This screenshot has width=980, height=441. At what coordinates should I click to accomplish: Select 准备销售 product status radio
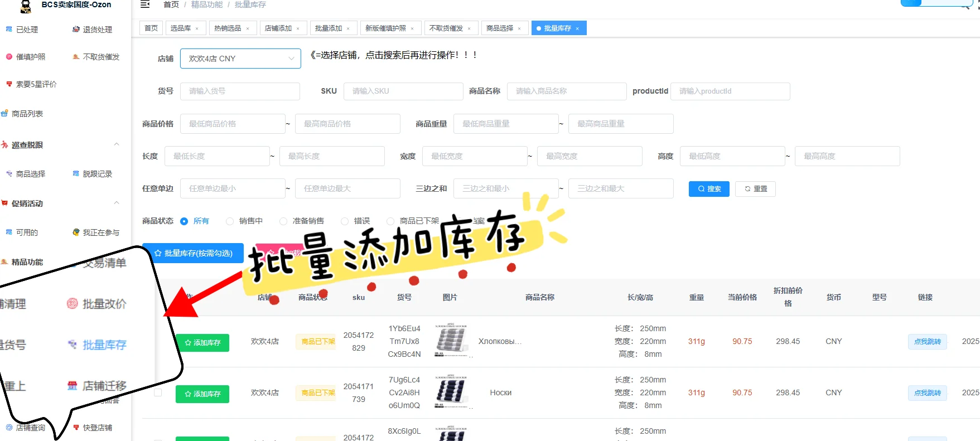283,221
